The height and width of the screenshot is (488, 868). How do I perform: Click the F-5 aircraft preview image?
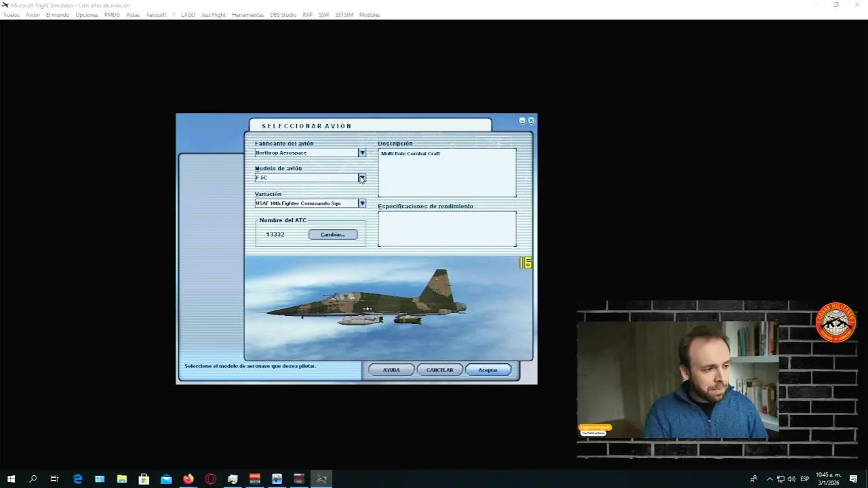(389, 308)
